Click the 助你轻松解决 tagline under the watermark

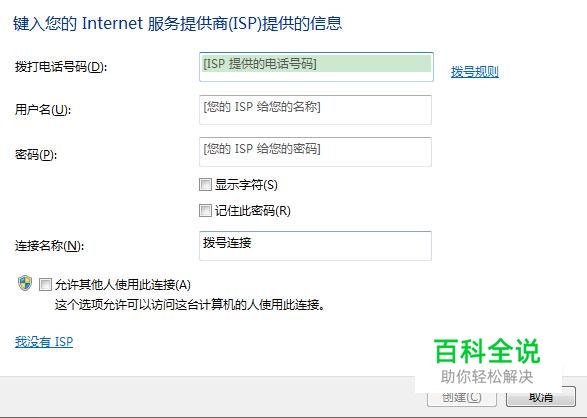pyautogui.click(x=487, y=376)
